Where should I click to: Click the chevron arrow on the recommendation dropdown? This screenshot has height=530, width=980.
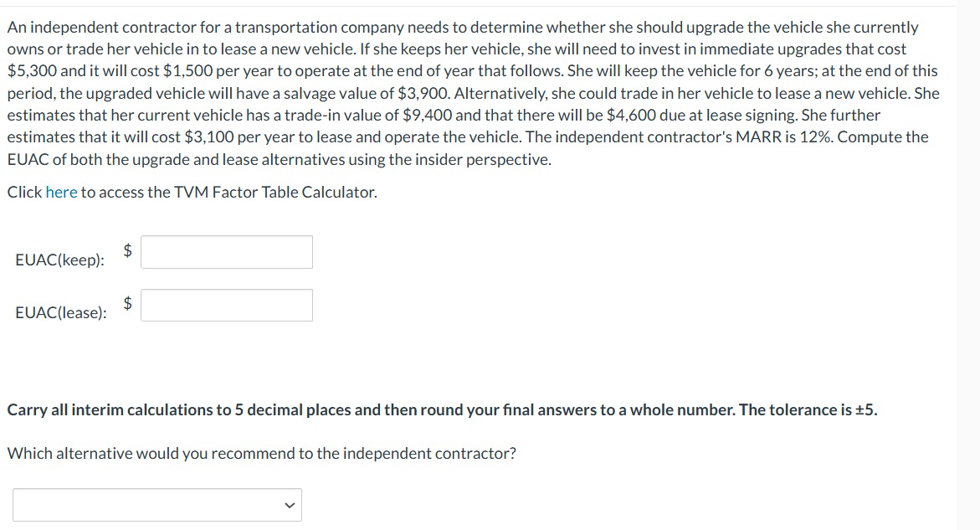[289, 505]
